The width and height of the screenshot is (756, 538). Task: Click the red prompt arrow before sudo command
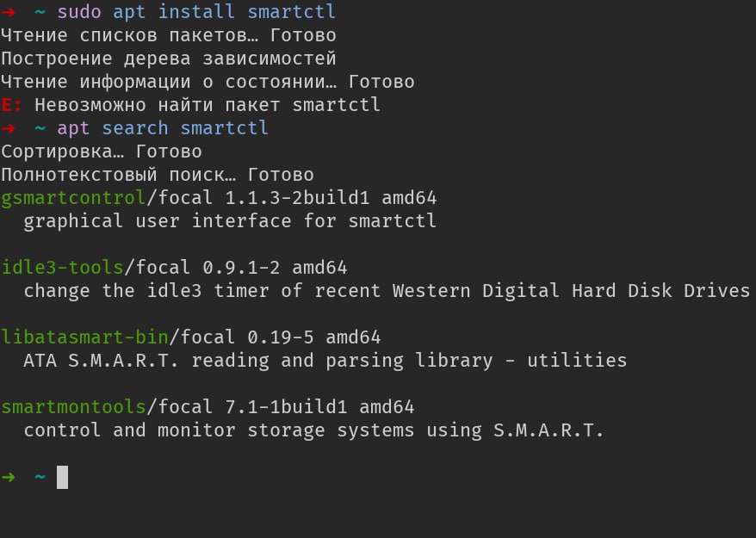pyautogui.click(x=9, y=12)
